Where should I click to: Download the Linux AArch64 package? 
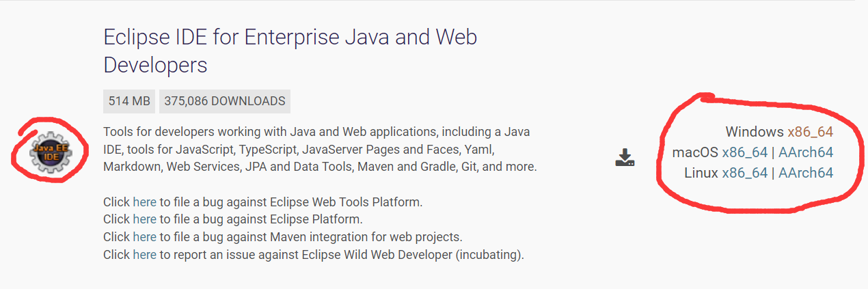pyautogui.click(x=806, y=173)
